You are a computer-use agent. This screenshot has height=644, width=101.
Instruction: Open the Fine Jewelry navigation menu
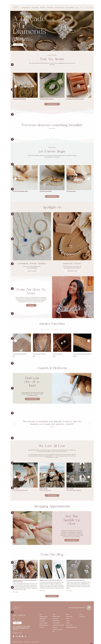tap(43, 7)
